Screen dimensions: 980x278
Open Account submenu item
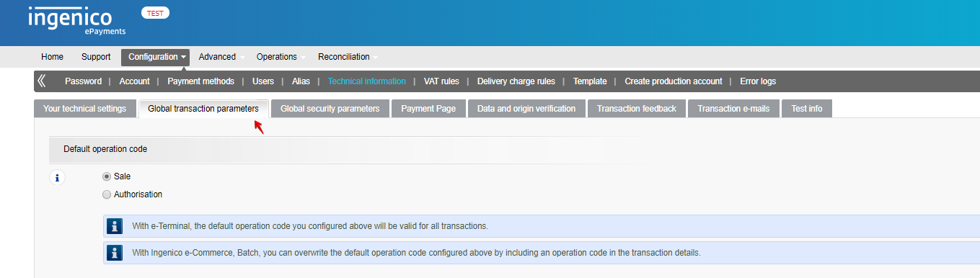[x=134, y=81]
